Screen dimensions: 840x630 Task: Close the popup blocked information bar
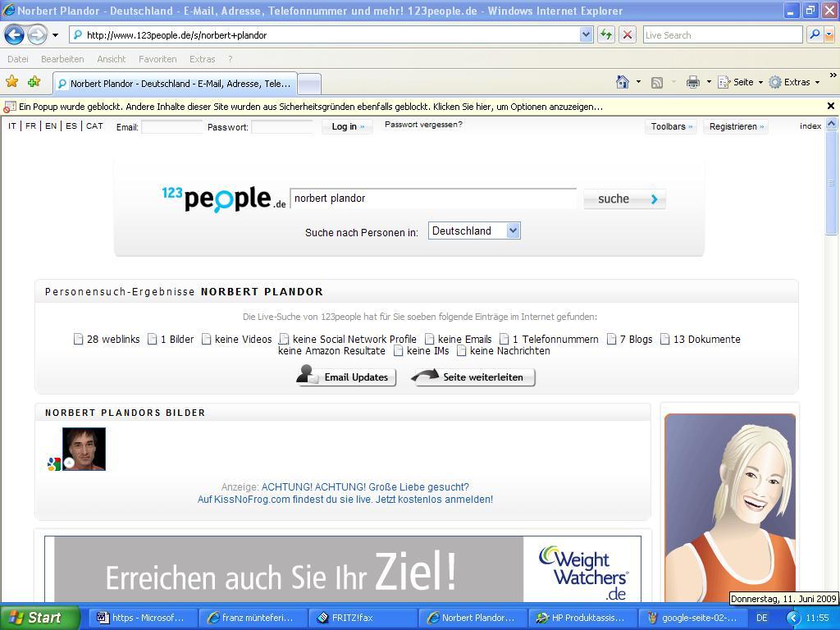[x=831, y=106]
